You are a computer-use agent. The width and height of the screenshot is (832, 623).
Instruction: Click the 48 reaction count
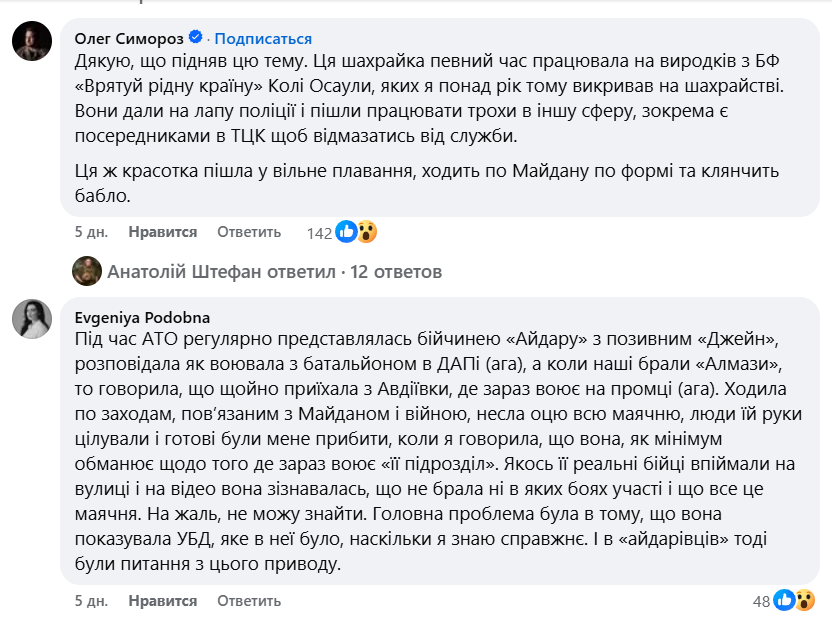pyautogui.click(x=761, y=601)
